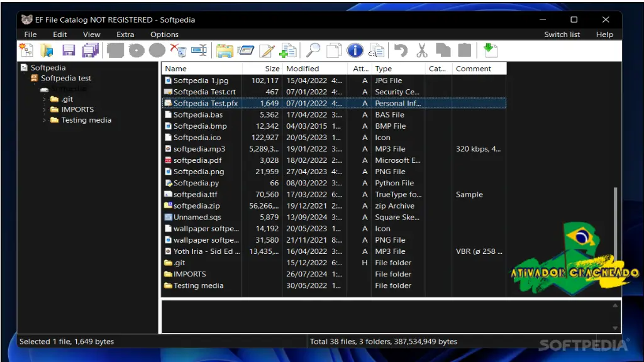The image size is (644, 362).
Task: Select IMPORTS folder in the tree
Action: click(x=77, y=109)
